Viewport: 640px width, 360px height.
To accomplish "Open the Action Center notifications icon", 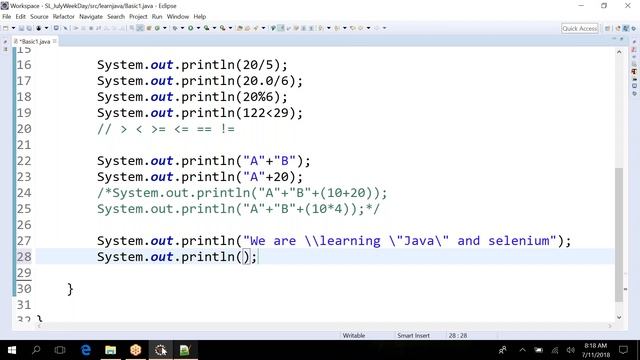I will tap(623, 350).
